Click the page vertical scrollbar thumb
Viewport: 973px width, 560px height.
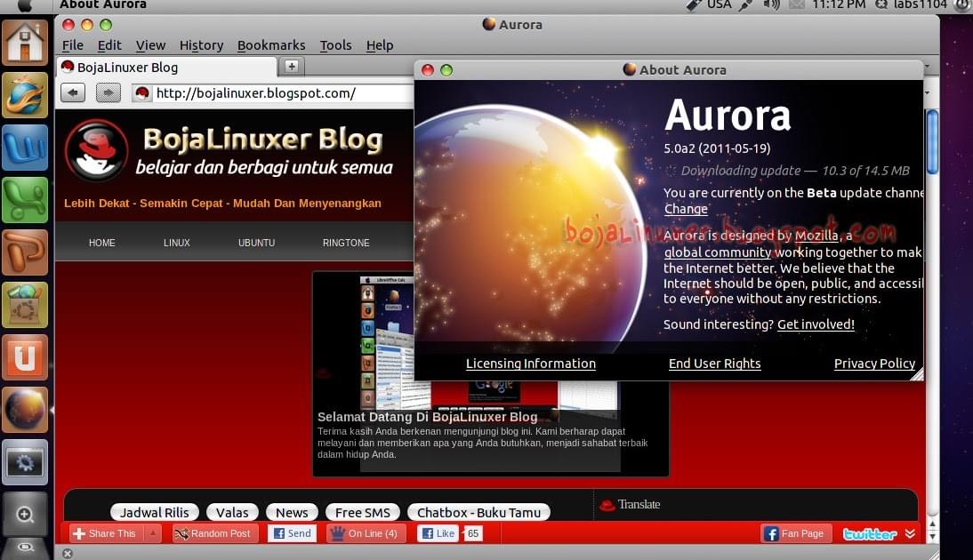click(932, 141)
